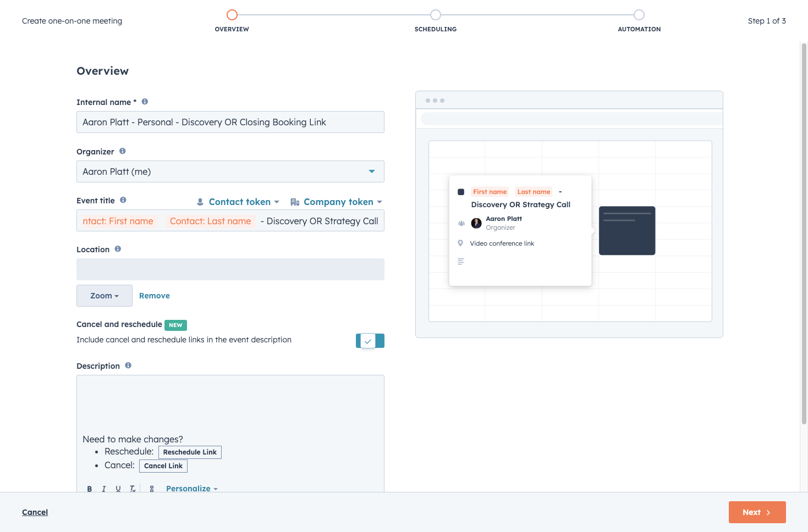Insert a link using the toolbar link icon
The width and height of the screenshot is (808, 532).
pos(152,489)
